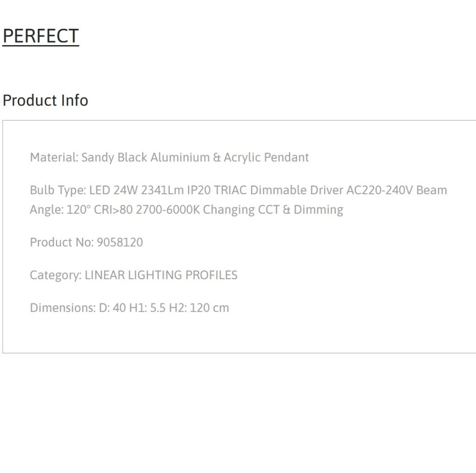
Task: Open LINEAR LIGHTING PROFILES category
Action: [161, 275]
